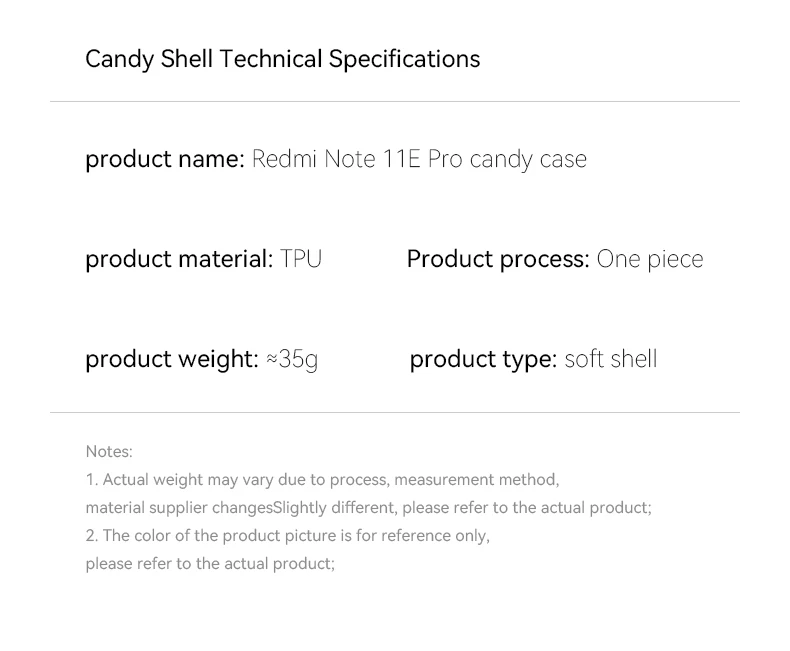Click the approximately-equal symbol before 35g
The image size is (790, 651).
(x=272, y=359)
